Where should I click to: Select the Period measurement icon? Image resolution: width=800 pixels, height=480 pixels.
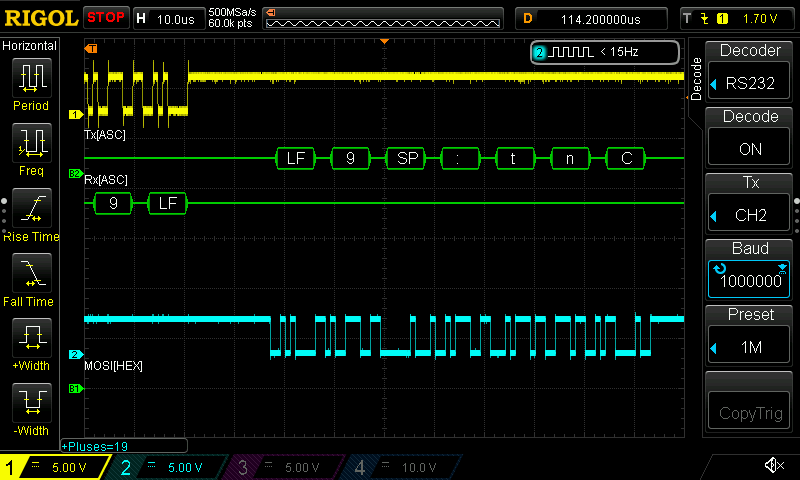coord(30,78)
